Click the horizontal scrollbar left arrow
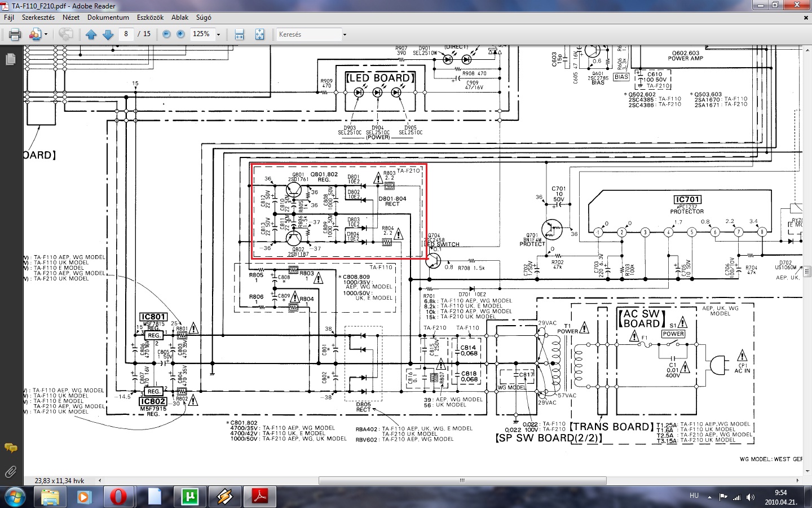This screenshot has height=508, width=812. pos(100,481)
